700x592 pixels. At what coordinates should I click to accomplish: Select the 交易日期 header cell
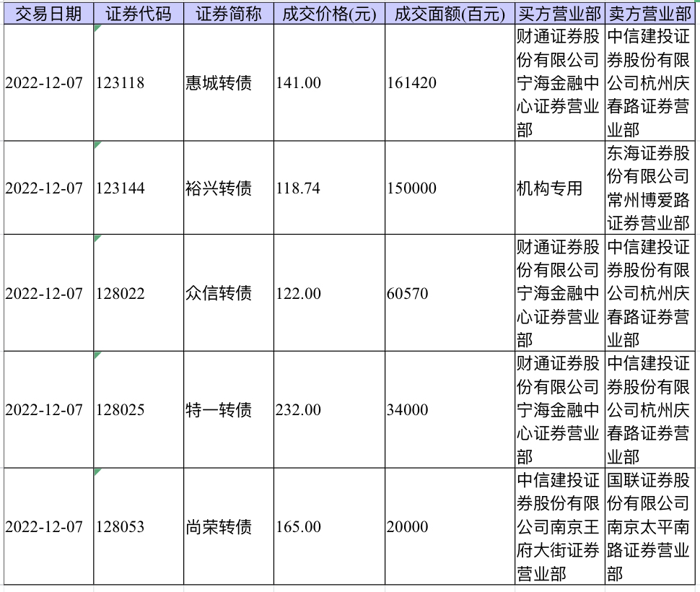pos(48,14)
